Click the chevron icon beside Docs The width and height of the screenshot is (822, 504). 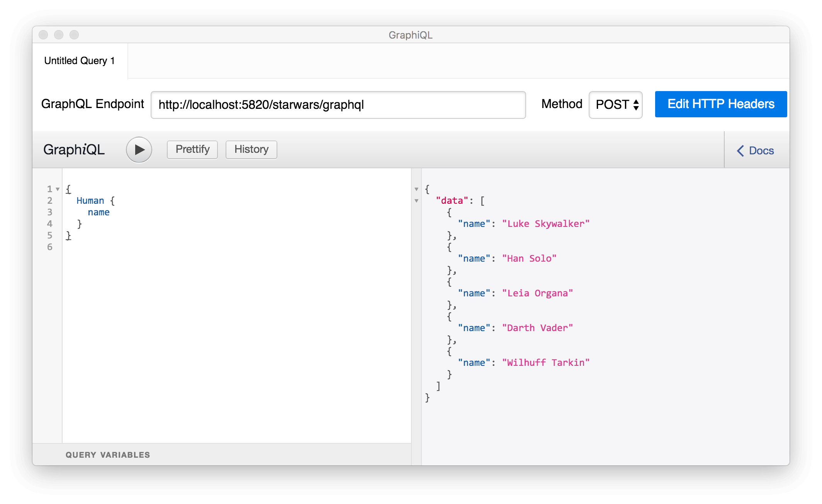pos(740,151)
